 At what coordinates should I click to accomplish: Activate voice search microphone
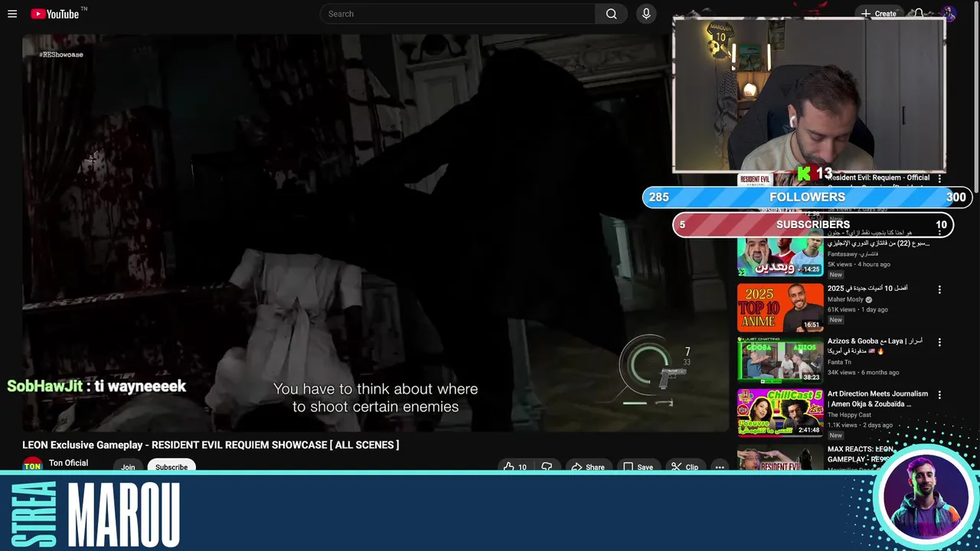[646, 14]
